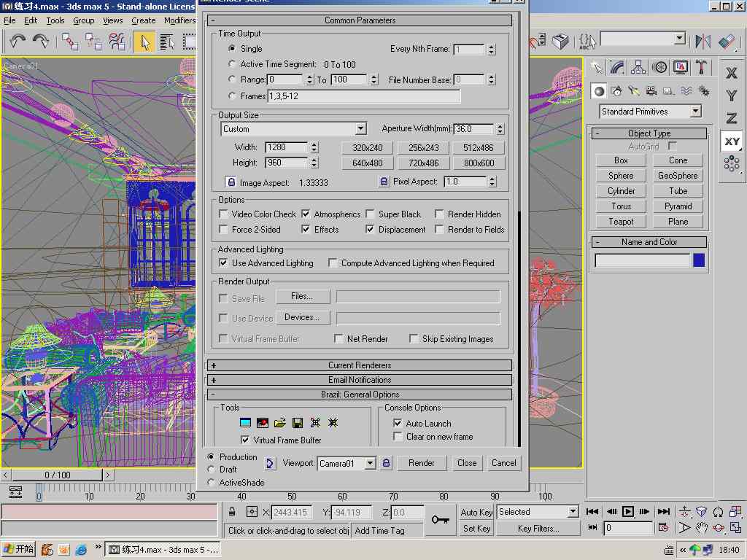Screen dimensions: 747x560
Task: Toggle Use Advanced Lighting checkbox
Action: 223,262
